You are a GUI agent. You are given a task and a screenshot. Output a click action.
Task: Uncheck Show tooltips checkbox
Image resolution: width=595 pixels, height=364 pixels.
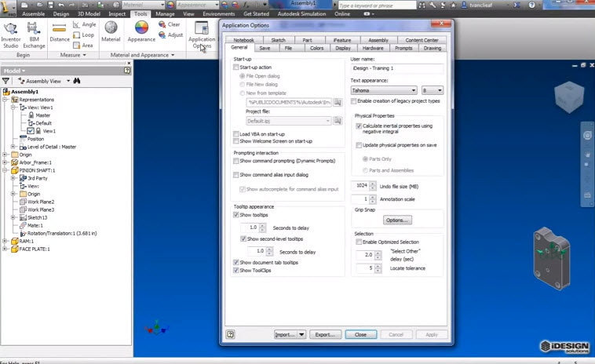[236, 215]
